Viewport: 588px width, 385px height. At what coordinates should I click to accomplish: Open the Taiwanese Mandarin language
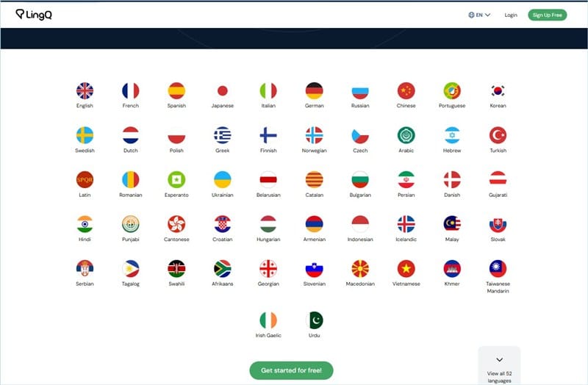point(498,277)
